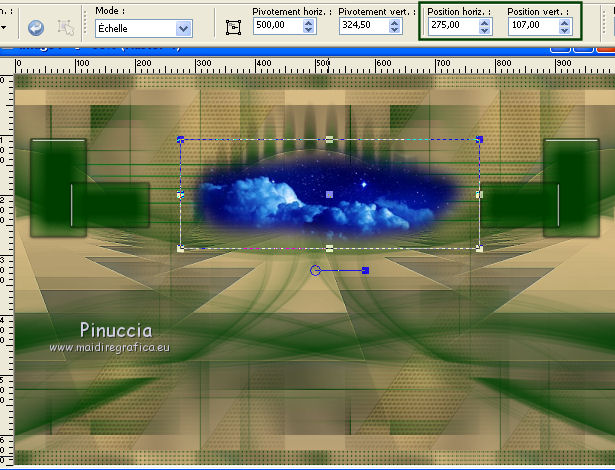Click left-middle selection edge handle

click(180, 195)
